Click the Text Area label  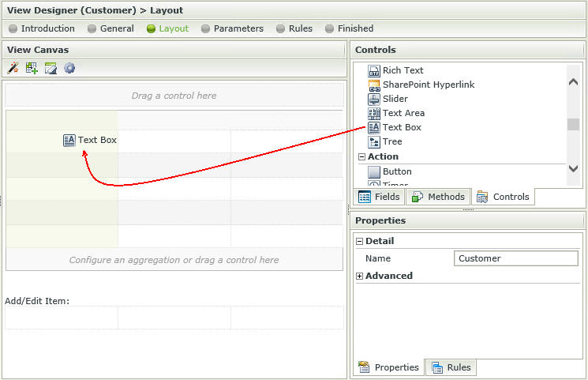(403, 114)
